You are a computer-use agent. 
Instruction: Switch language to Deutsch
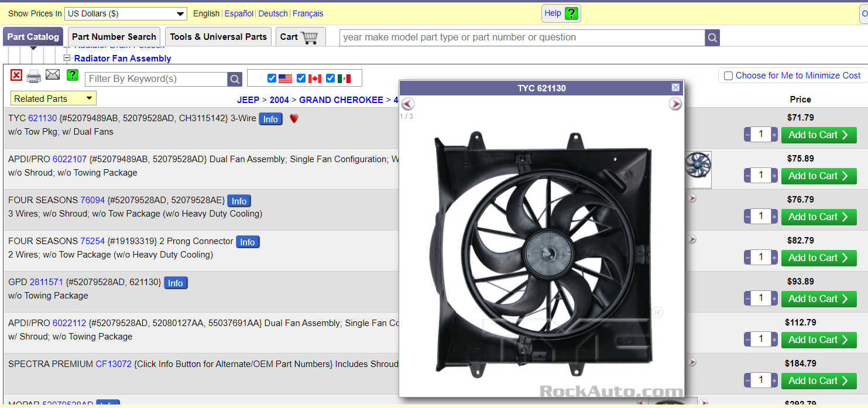coord(273,13)
